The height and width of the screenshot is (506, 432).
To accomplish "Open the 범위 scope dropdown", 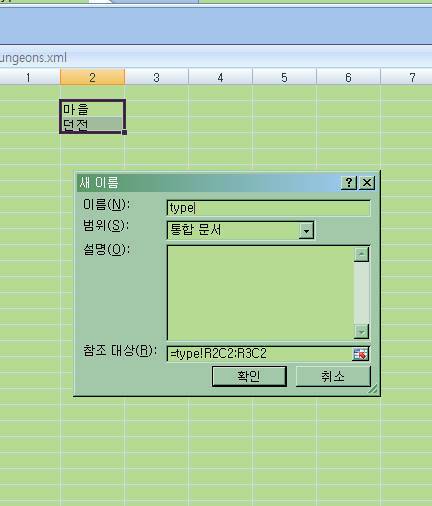I will point(306,230).
